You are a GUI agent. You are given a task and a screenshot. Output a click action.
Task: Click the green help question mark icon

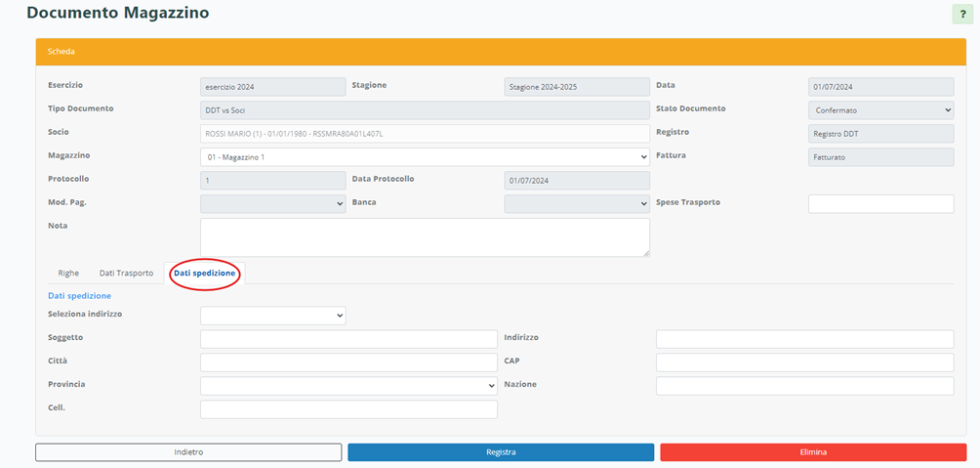[x=962, y=15]
